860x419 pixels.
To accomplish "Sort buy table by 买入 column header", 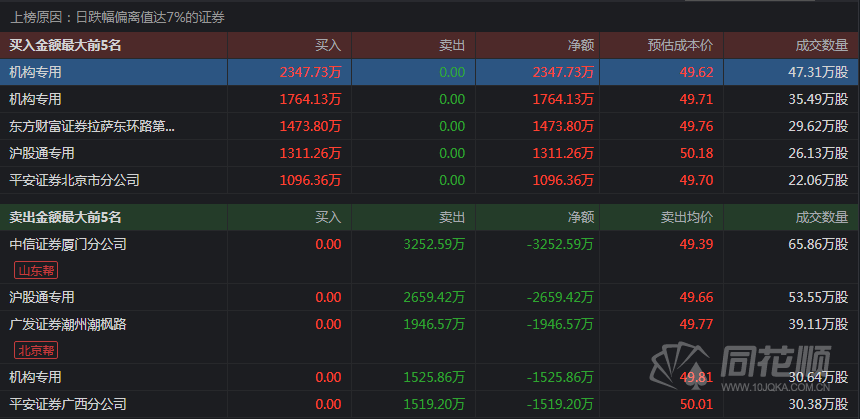I will coord(328,46).
